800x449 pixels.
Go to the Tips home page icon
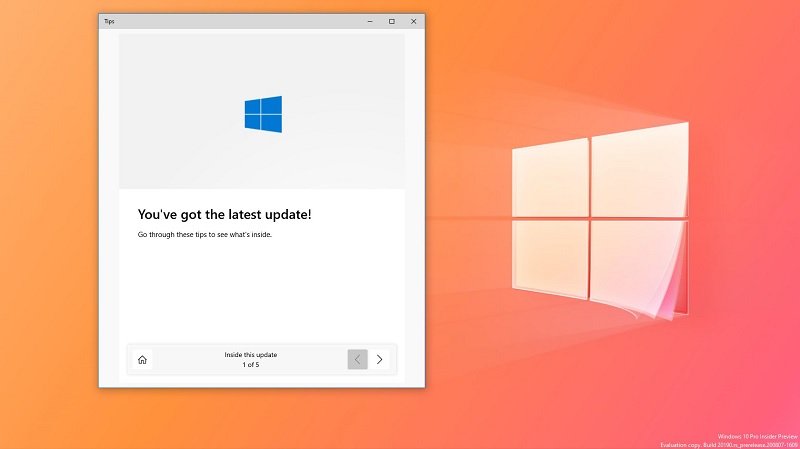click(x=142, y=360)
